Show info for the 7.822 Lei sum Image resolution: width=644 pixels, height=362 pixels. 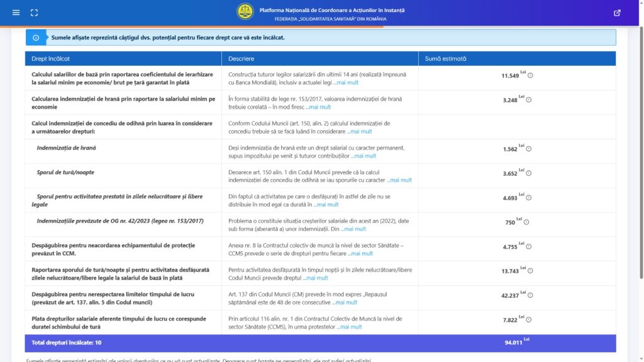click(x=528, y=320)
